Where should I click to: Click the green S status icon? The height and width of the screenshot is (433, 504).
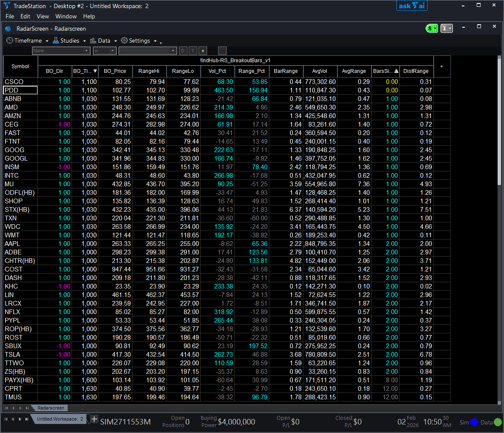click(432, 28)
